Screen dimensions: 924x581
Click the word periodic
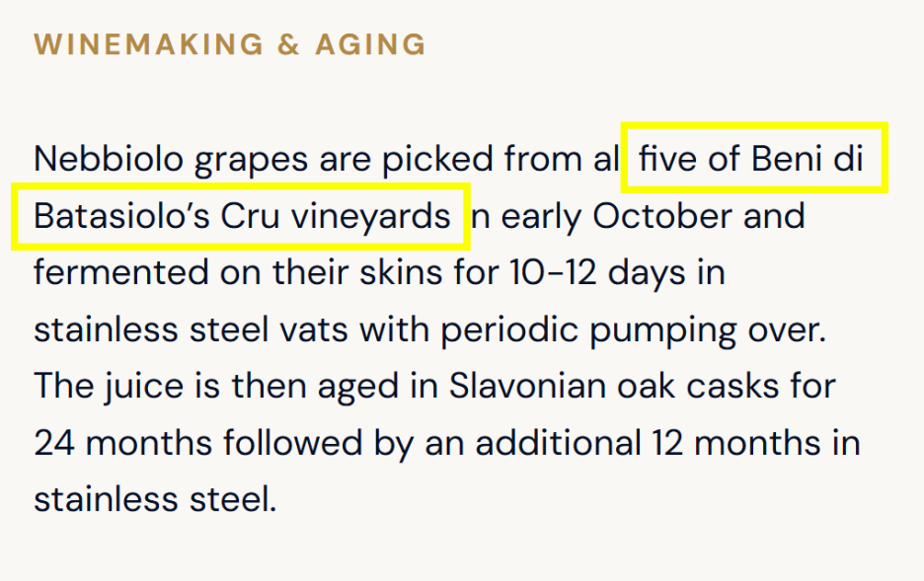point(509,329)
